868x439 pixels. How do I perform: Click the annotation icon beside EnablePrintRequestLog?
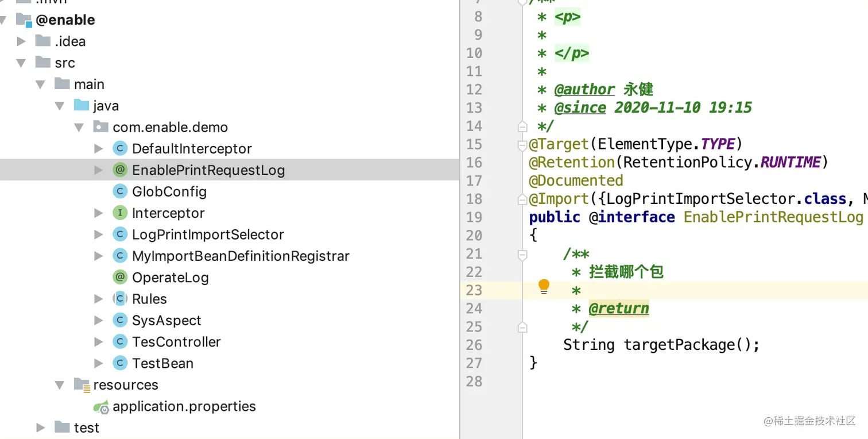coord(119,170)
